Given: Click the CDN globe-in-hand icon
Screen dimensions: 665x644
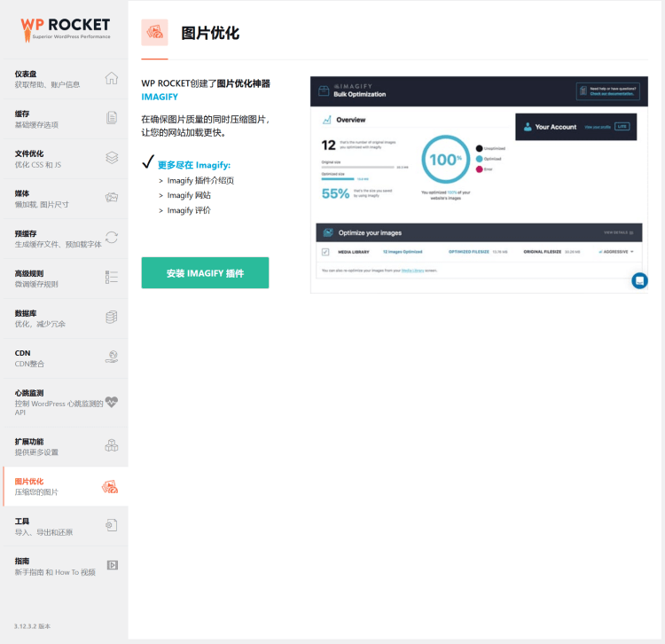Looking at the screenshot, I should point(112,357).
